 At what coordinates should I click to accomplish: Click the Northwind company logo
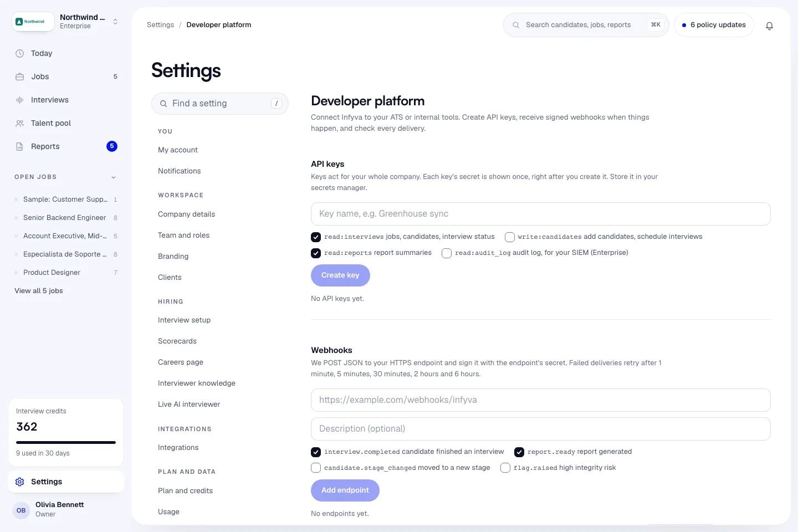coord(34,22)
